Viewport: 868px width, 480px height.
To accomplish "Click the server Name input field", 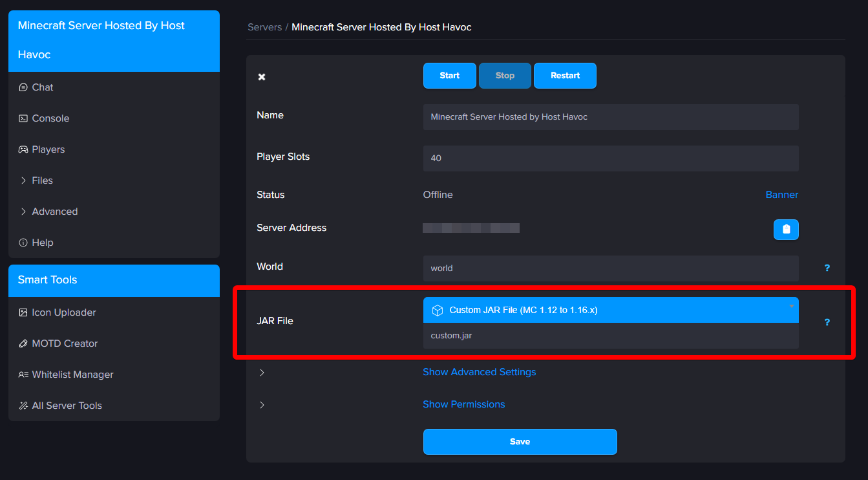I will [611, 117].
